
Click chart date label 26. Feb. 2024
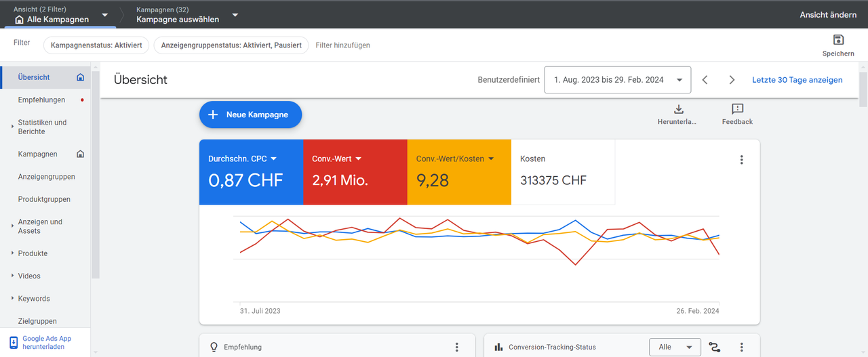coord(698,311)
